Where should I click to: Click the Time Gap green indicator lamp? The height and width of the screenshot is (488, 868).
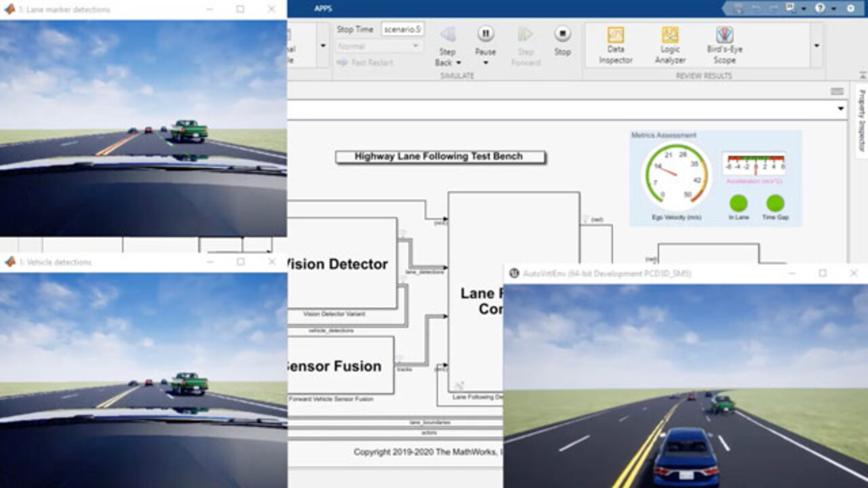click(x=774, y=203)
